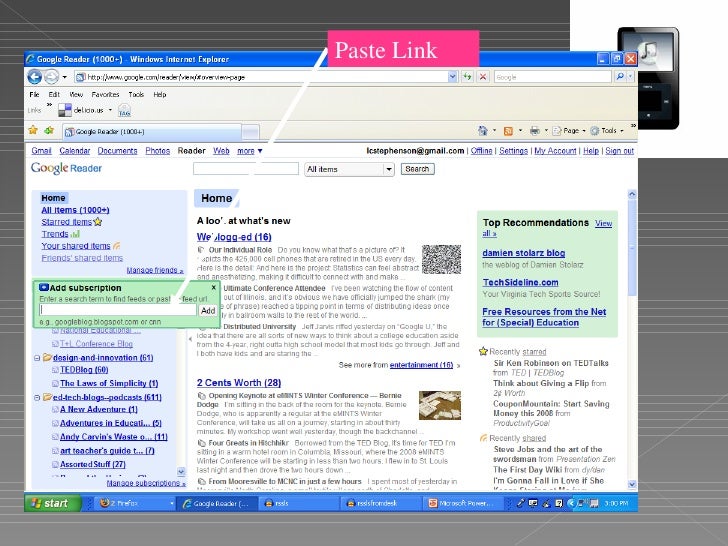The image size is (728, 546).
Task: Open the Tools gear menu in command bar
Action: (x=606, y=131)
